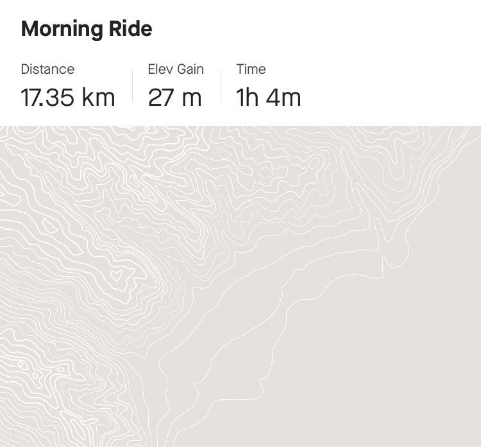Image resolution: width=481 pixels, height=448 pixels.
Task: Click the Elev Gain stat label
Action: coord(176,69)
